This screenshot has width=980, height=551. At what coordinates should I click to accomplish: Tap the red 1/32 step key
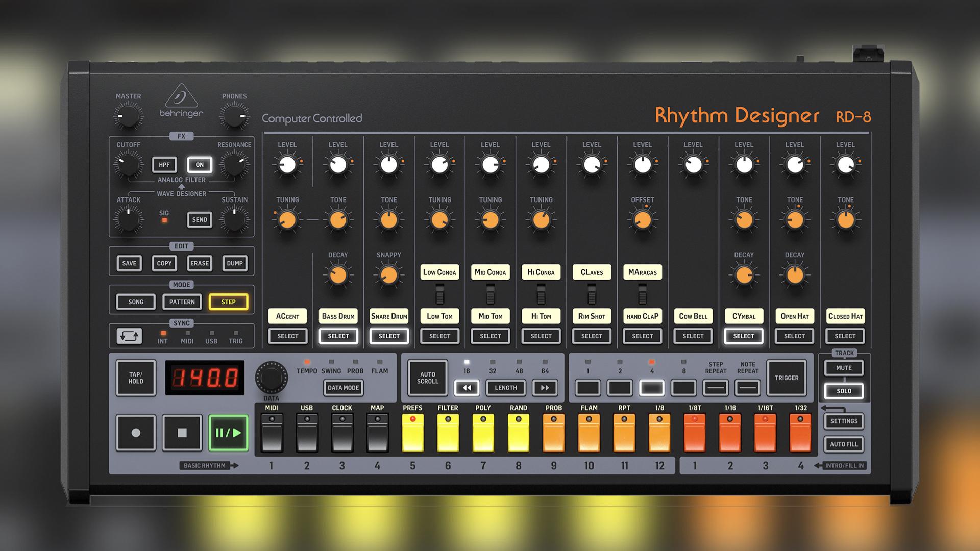[x=800, y=433]
